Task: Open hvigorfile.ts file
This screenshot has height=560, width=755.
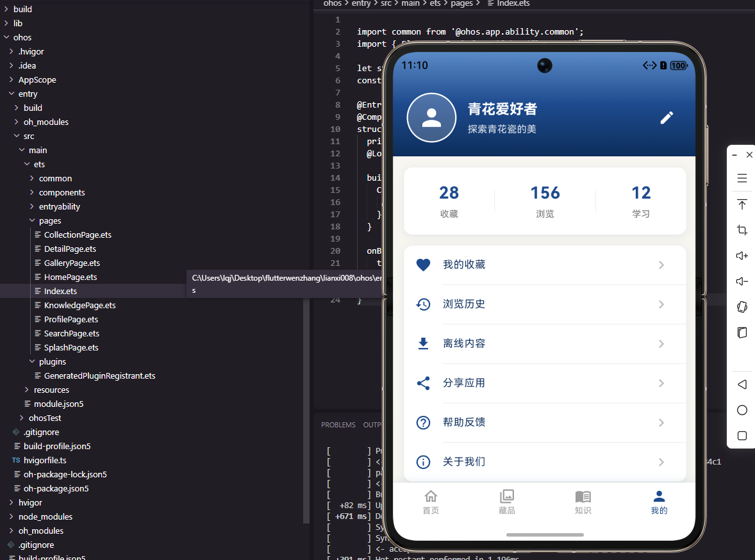Action: click(45, 460)
